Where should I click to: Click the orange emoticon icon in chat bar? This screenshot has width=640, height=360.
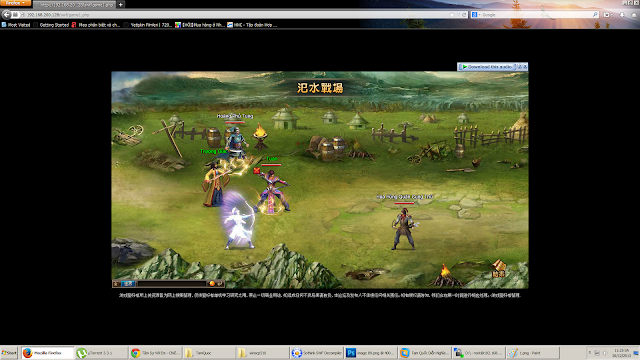point(212,283)
